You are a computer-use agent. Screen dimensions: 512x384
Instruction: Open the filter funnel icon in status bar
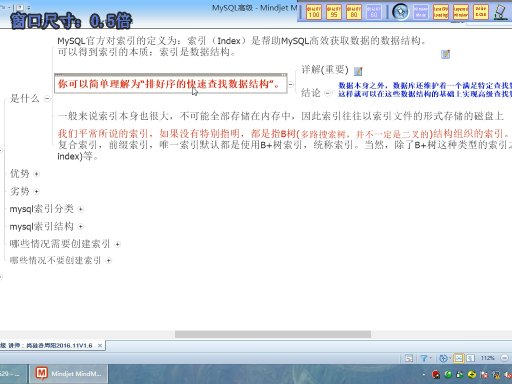424,358
